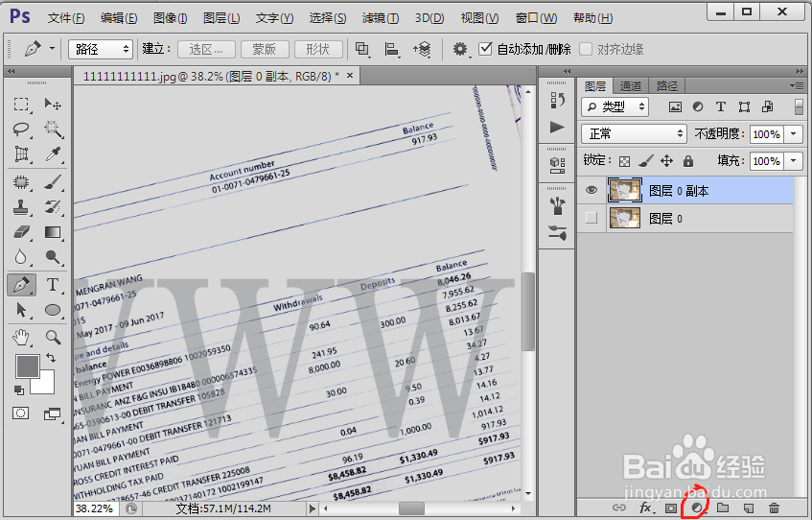Toggle lock image pixels

[646, 161]
